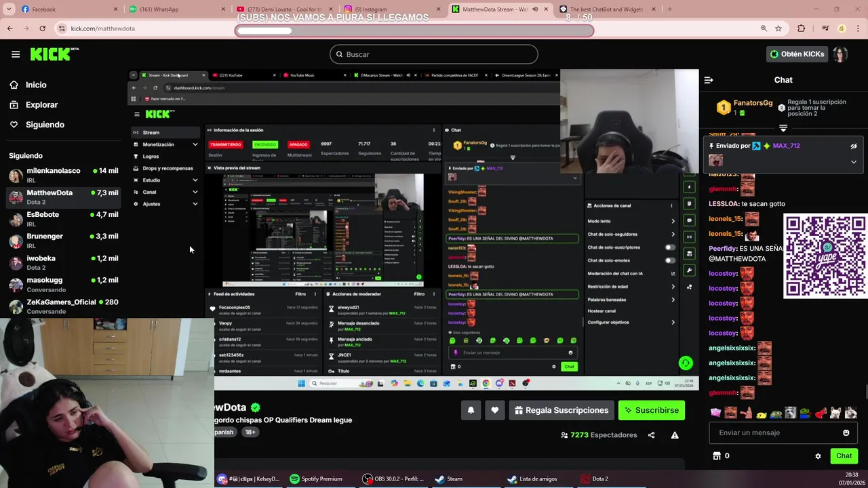Focus the Buscar search field

(434, 54)
